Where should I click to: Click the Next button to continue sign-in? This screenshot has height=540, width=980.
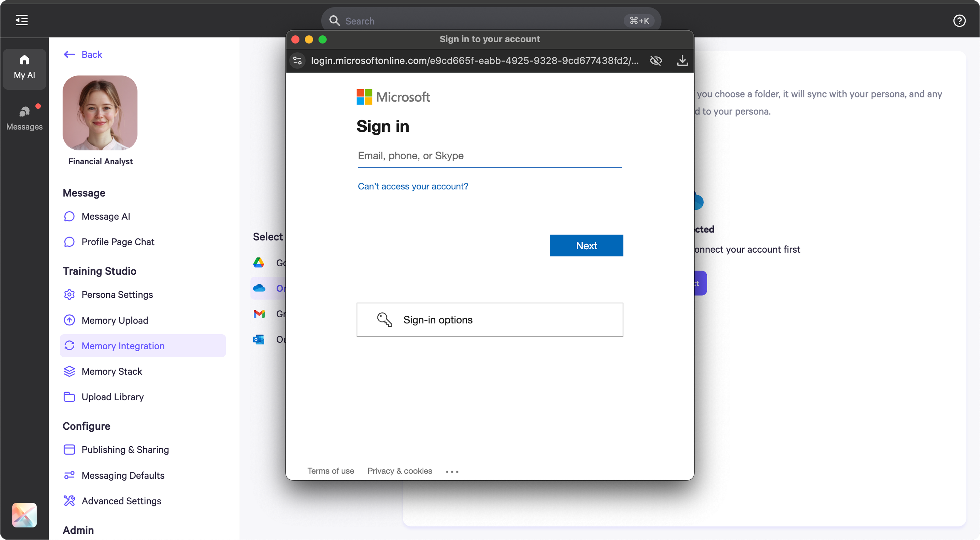pyautogui.click(x=586, y=245)
